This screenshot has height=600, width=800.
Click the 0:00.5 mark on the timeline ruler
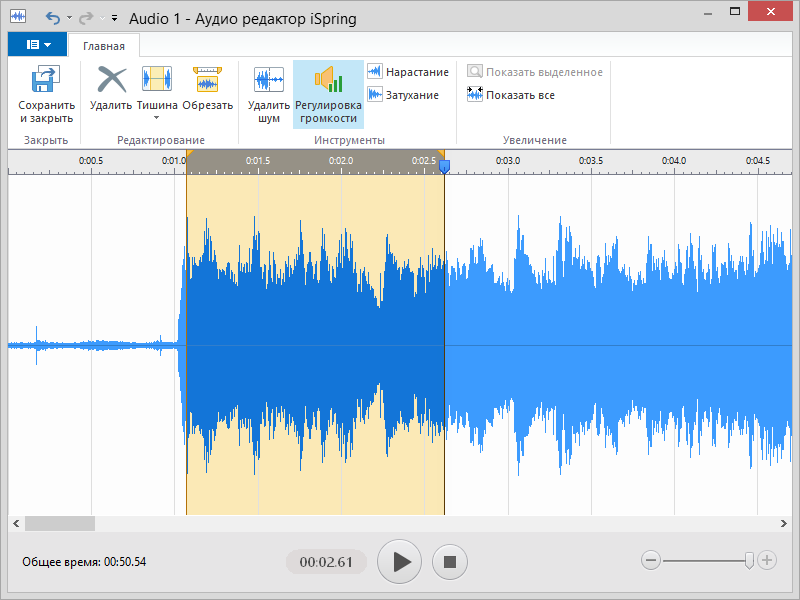91,161
